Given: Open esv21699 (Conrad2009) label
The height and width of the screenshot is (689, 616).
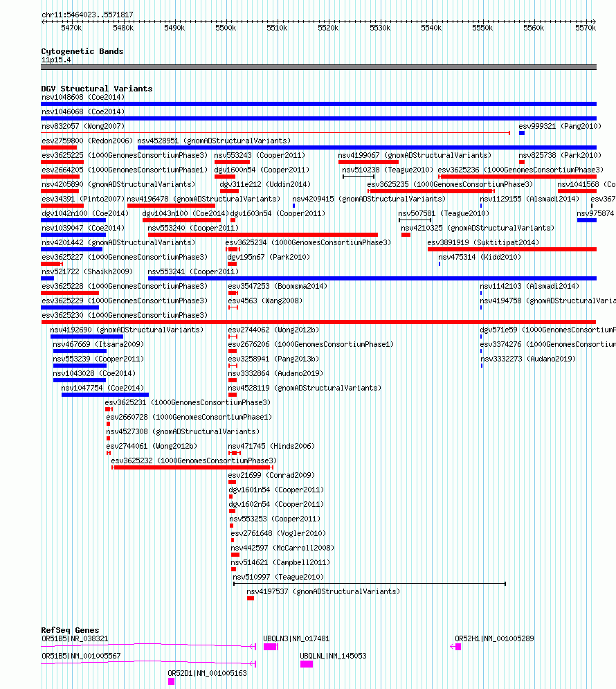Looking at the screenshot, I should pos(271,474).
